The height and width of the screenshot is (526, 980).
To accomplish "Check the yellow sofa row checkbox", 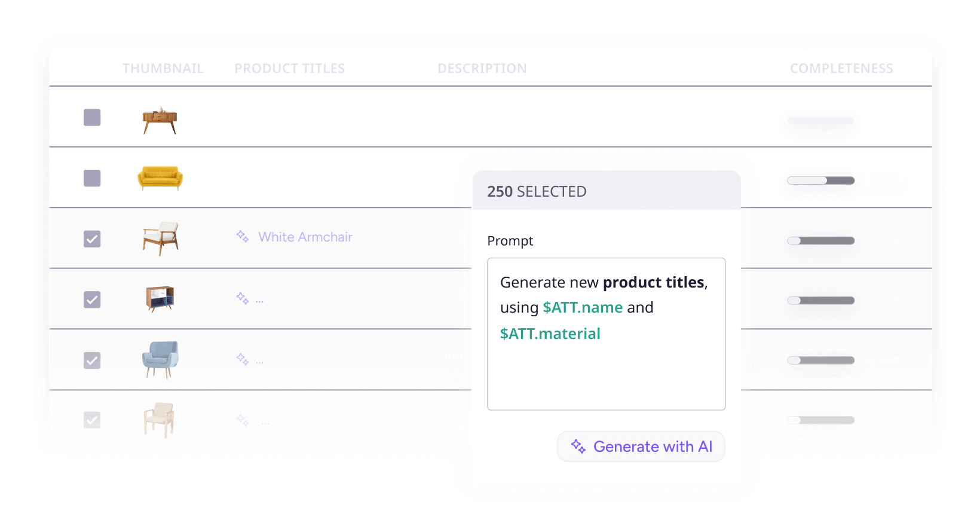I will pos(92,178).
